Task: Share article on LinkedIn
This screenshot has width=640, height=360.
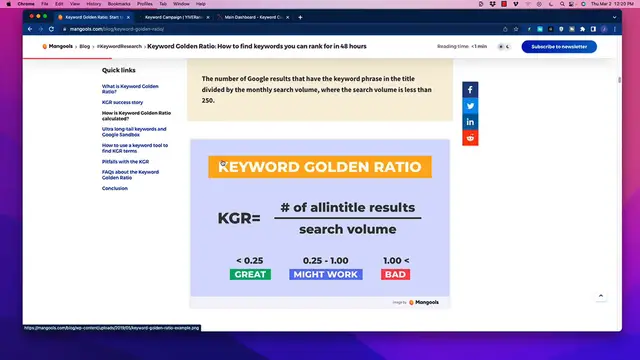Action: pyautogui.click(x=470, y=122)
